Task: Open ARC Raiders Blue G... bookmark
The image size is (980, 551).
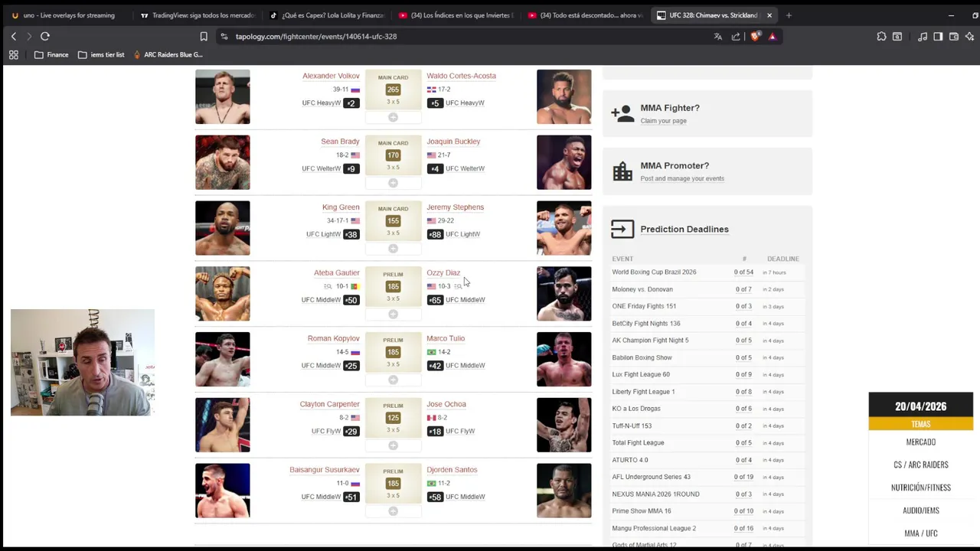Action: (x=168, y=54)
